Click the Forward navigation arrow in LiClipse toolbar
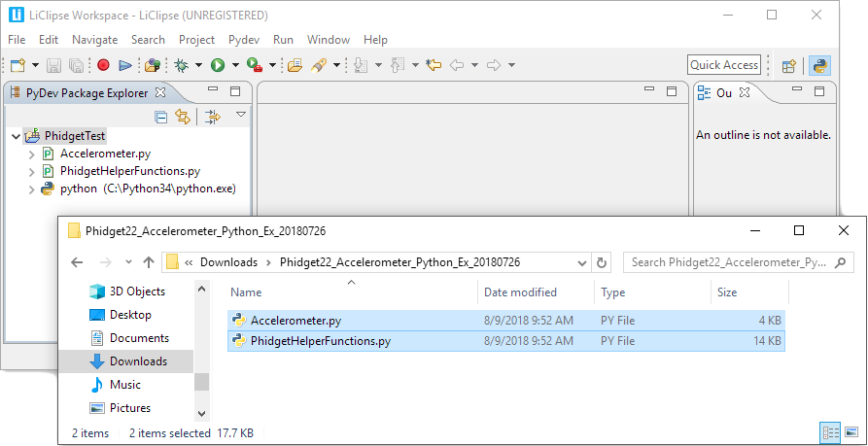Viewport: 868px width, 446px height. [x=493, y=65]
